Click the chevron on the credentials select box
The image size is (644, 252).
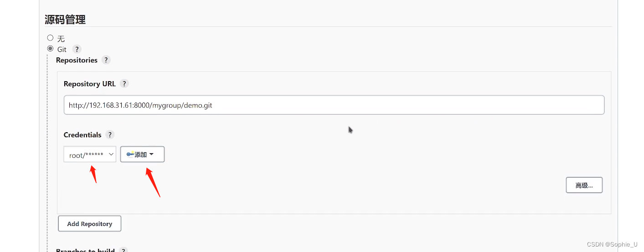111,155
